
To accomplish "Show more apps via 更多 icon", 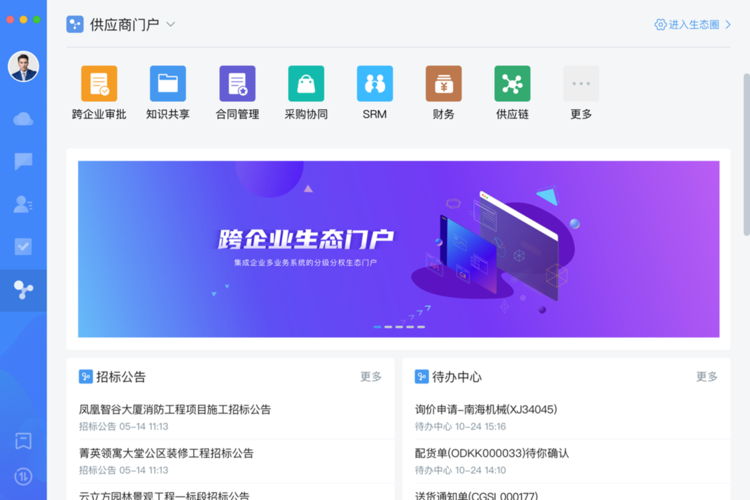I will (x=581, y=84).
